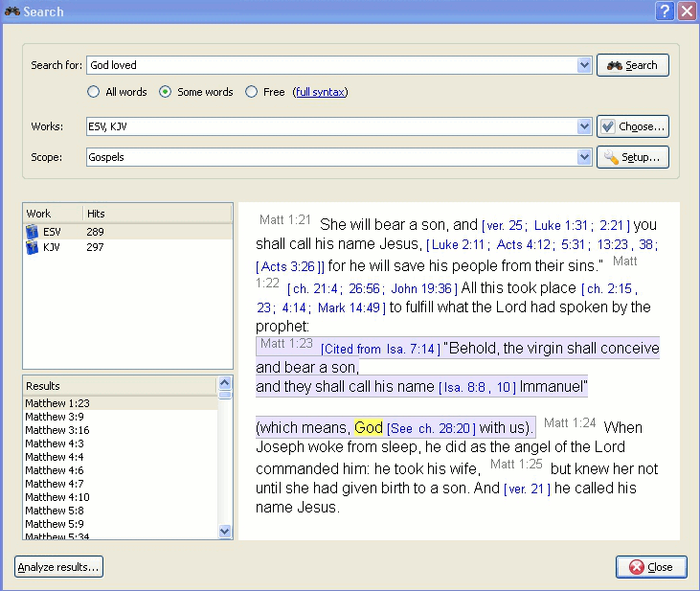Viewport: 700px width, 591px height.
Task: Open the full syntax help link
Action: tap(320, 92)
